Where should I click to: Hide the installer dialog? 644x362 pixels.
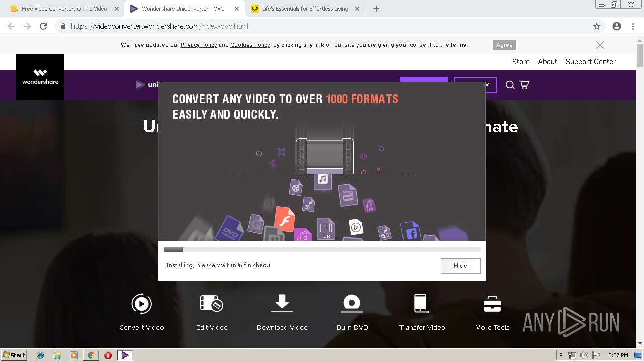coord(460,265)
